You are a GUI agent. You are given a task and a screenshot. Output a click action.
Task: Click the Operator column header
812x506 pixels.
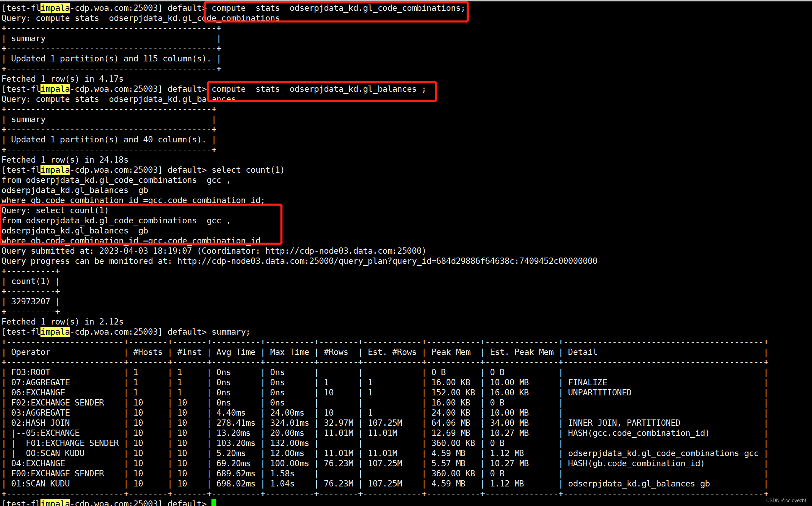(31, 352)
